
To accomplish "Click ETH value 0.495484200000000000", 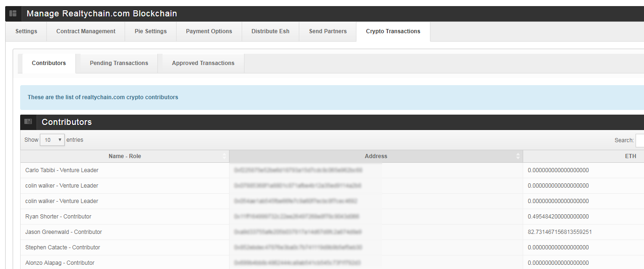I will click(558, 217).
